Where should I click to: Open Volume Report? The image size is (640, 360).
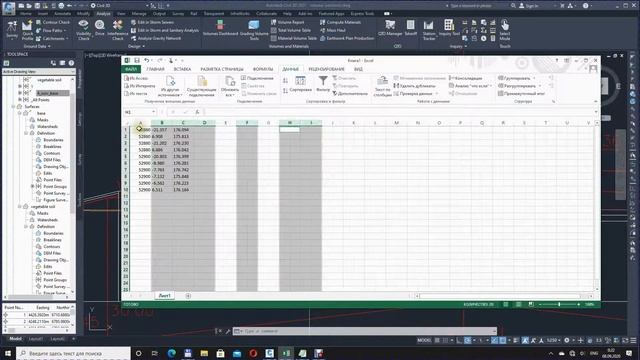pyautogui.click(x=287, y=22)
